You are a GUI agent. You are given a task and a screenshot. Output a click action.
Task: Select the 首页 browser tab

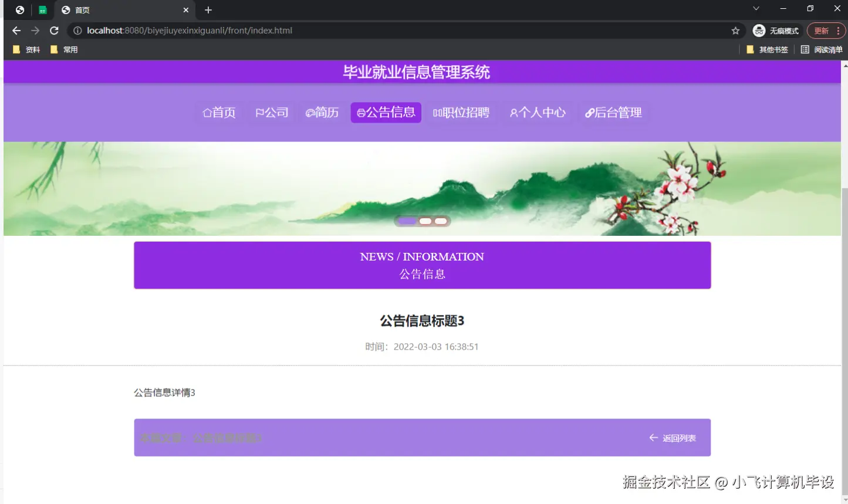[x=126, y=10]
